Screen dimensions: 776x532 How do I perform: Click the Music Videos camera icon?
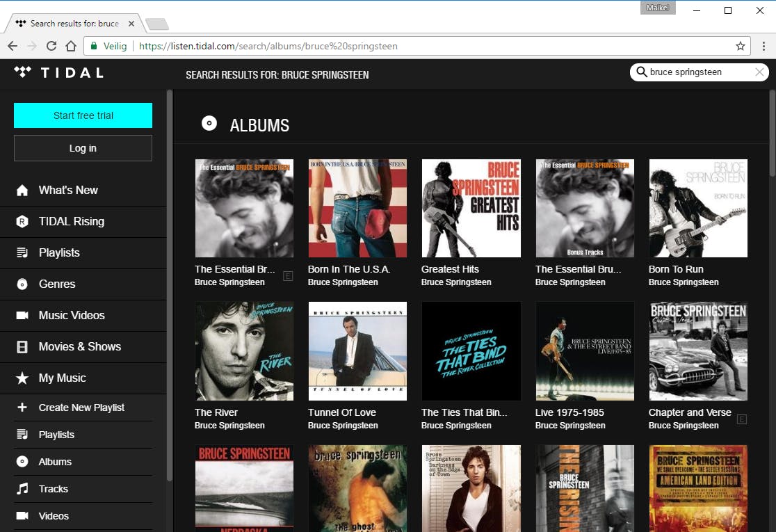pyautogui.click(x=22, y=315)
